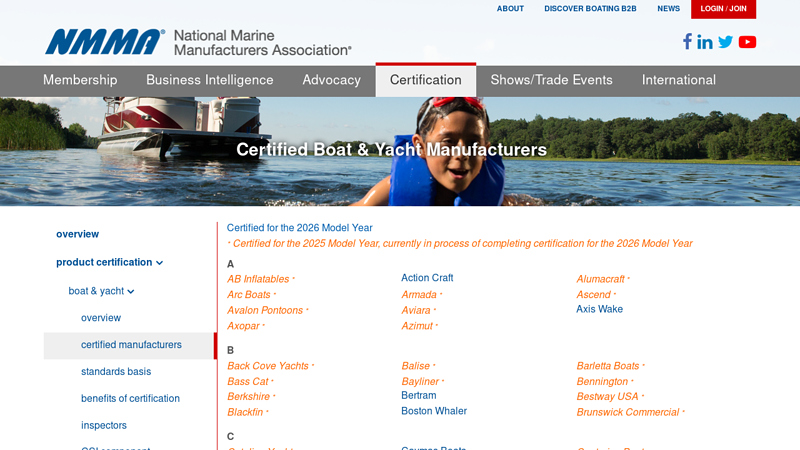Viewport: 800px width, 450px height.
Task: Open the Advocacy menu
Action: click(332, 80)
